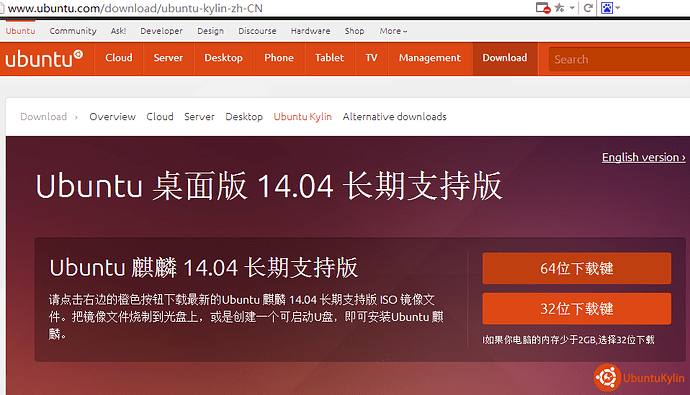Switch to the Server sub-tab

point(199,117)
